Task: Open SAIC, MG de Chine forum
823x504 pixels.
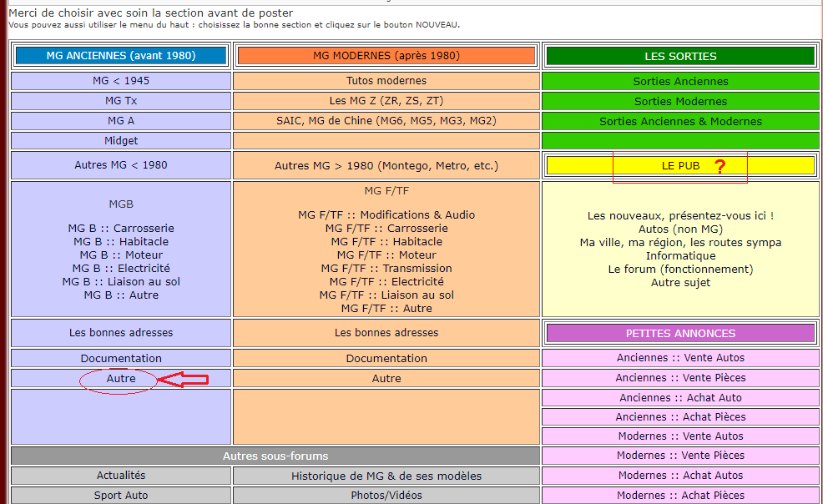Action: 386,121
